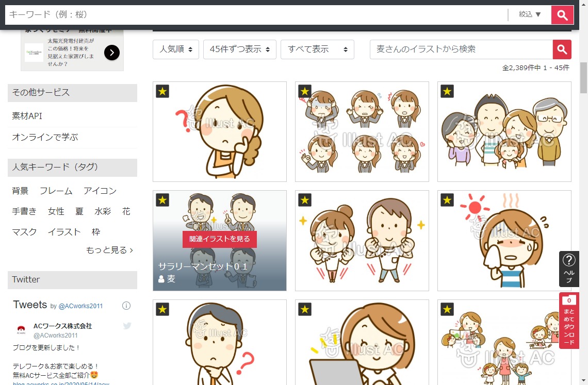Focus the キーワード search input at top
The image size is (588, 385).
click(256, 14)
